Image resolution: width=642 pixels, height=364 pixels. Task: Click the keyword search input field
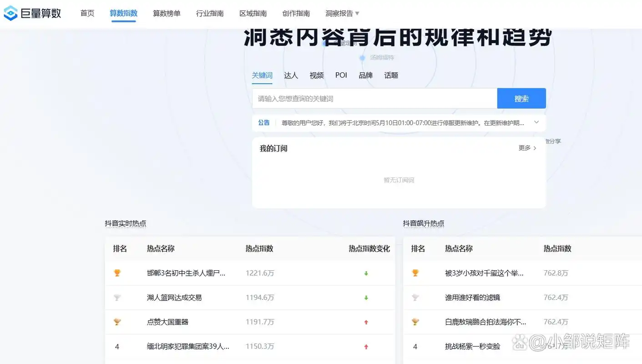pos(374,98)
